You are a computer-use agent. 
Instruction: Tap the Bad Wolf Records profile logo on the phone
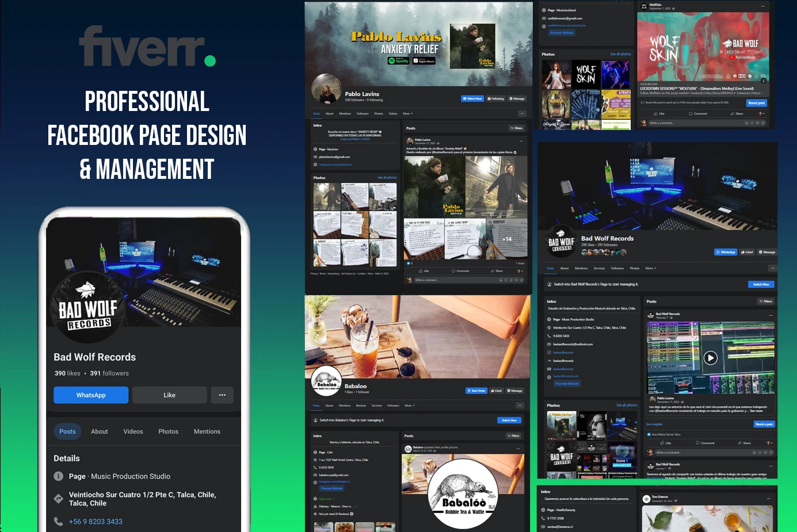(87, 308)
